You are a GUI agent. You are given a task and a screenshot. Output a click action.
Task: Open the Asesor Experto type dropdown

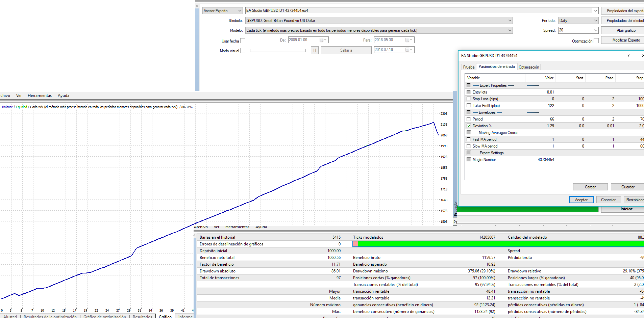tap(240, 11)
